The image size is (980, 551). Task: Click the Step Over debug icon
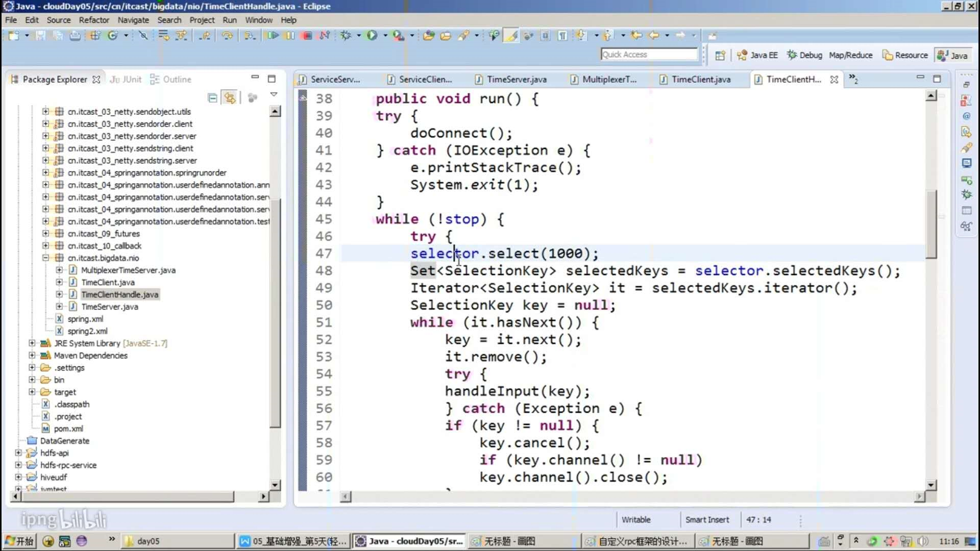pyautogui.click(x=227, y=35)
